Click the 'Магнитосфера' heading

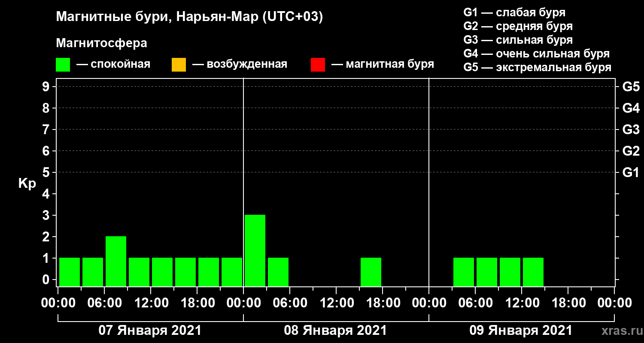[x=101, y=43]
